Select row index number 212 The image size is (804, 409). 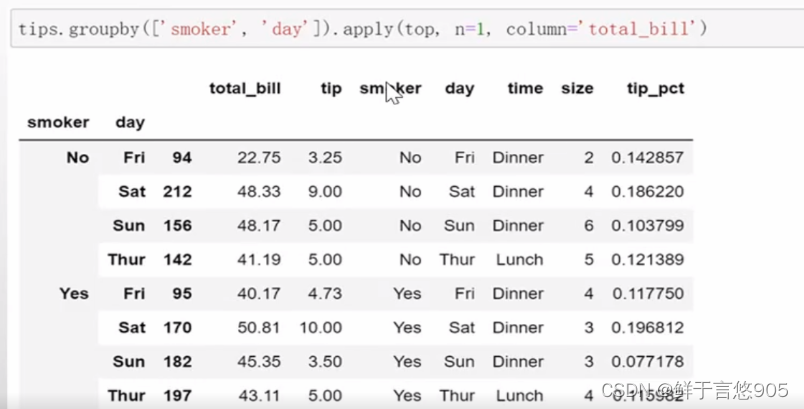click(177, 191)
